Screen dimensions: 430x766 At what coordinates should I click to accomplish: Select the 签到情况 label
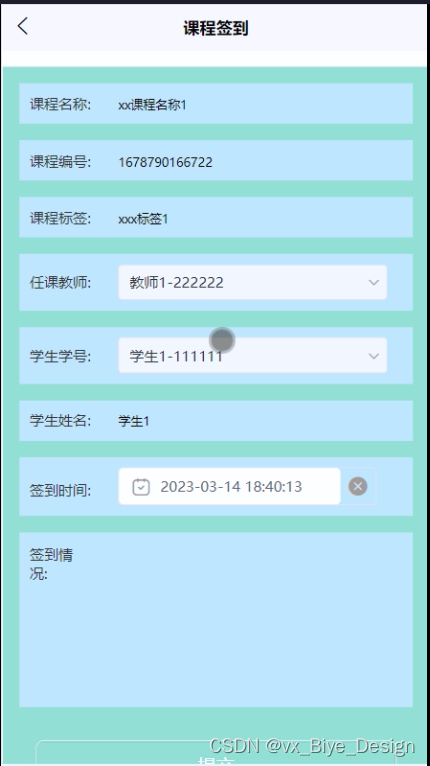coord(51,564)
